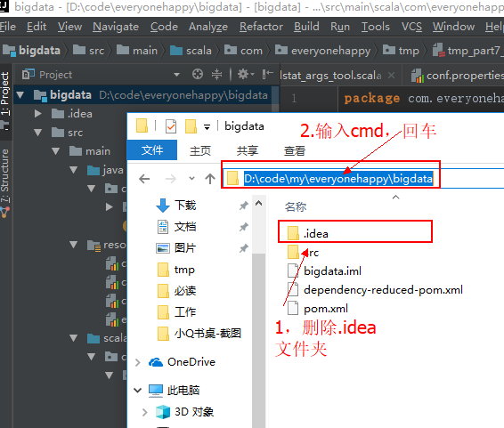
Task: Toggle the 1: Project side tab
Action: point(5,93)
